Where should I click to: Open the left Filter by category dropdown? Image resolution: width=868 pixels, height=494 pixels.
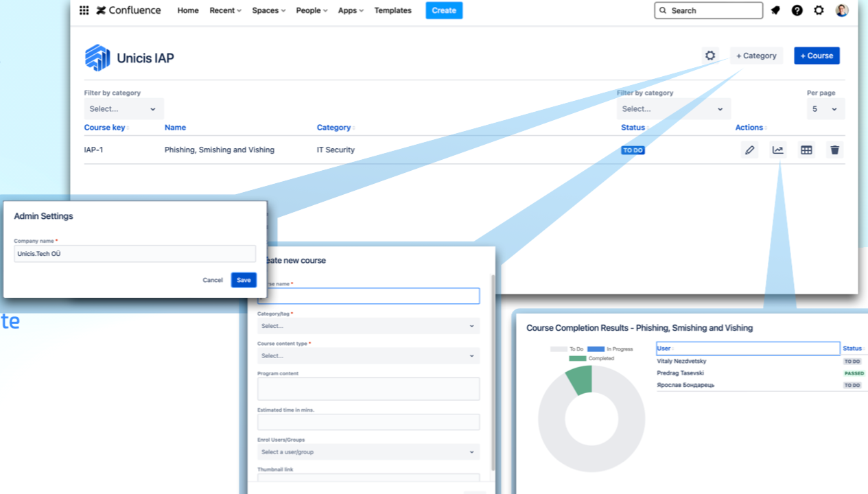[x=124, y=108]
